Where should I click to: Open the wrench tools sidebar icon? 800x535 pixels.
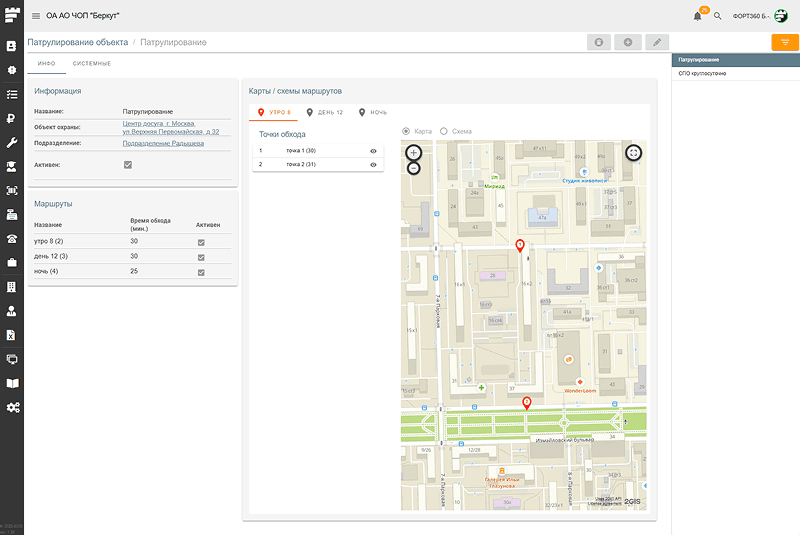tap(12, 142)
